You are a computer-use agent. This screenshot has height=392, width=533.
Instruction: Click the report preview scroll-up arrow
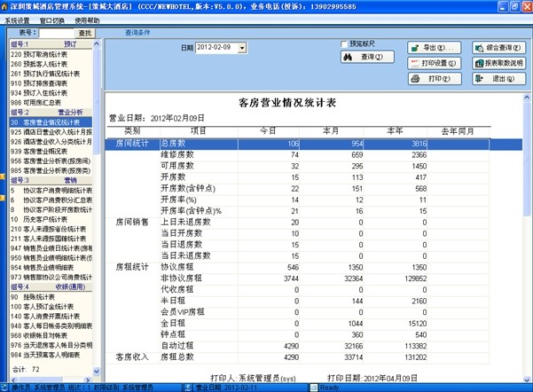527,98
